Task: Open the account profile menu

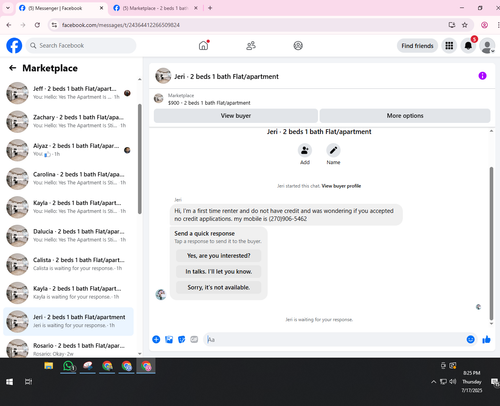Action: (487, 46)
